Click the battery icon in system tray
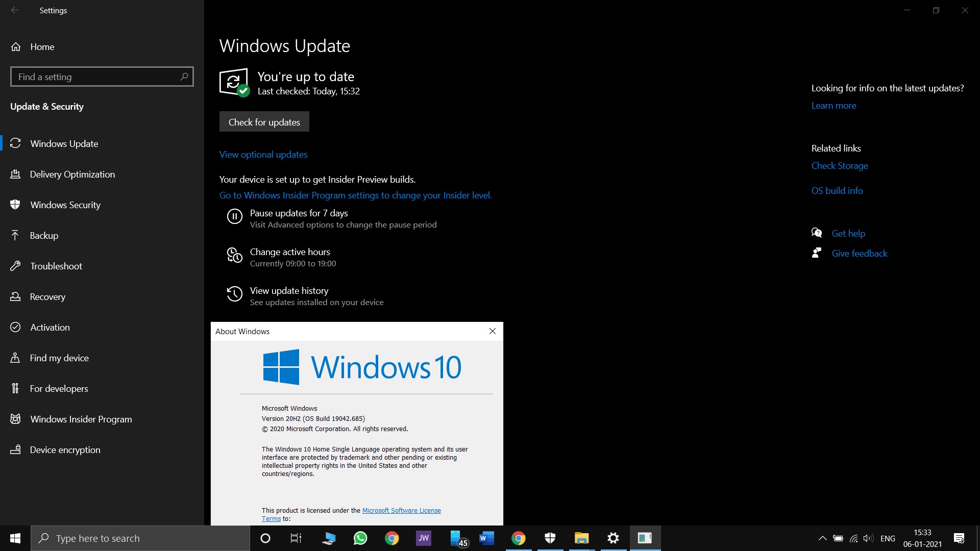The height and width of the screenshot is (551, 980). 838,538
